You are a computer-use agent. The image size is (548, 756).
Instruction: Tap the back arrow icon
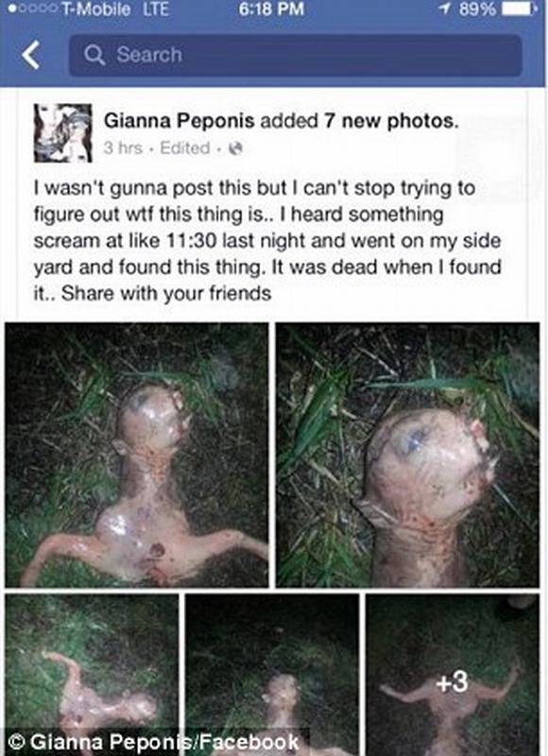point(30,55)
